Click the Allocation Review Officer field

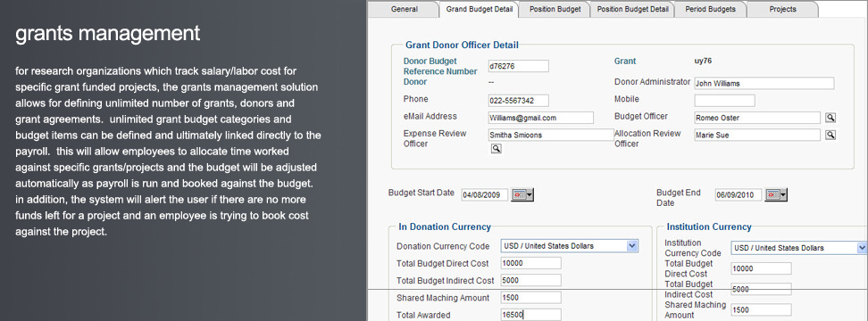tap(757, 135)
